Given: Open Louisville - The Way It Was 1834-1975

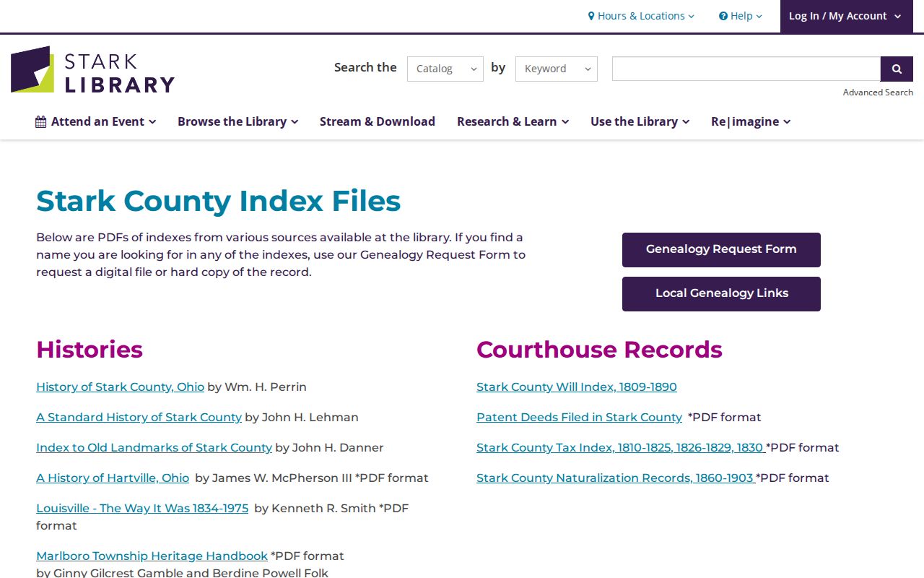Looking at the screenshot, I should [x=142, y=509].
